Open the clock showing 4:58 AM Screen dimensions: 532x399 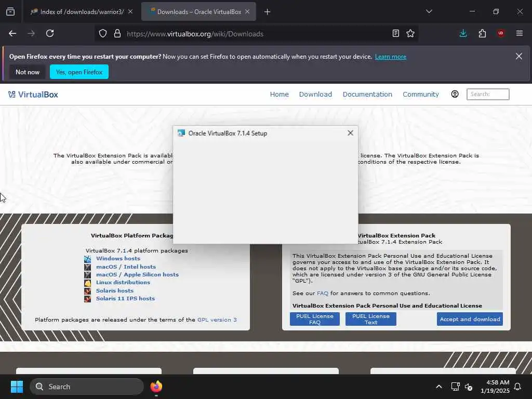tap(495, 387)
